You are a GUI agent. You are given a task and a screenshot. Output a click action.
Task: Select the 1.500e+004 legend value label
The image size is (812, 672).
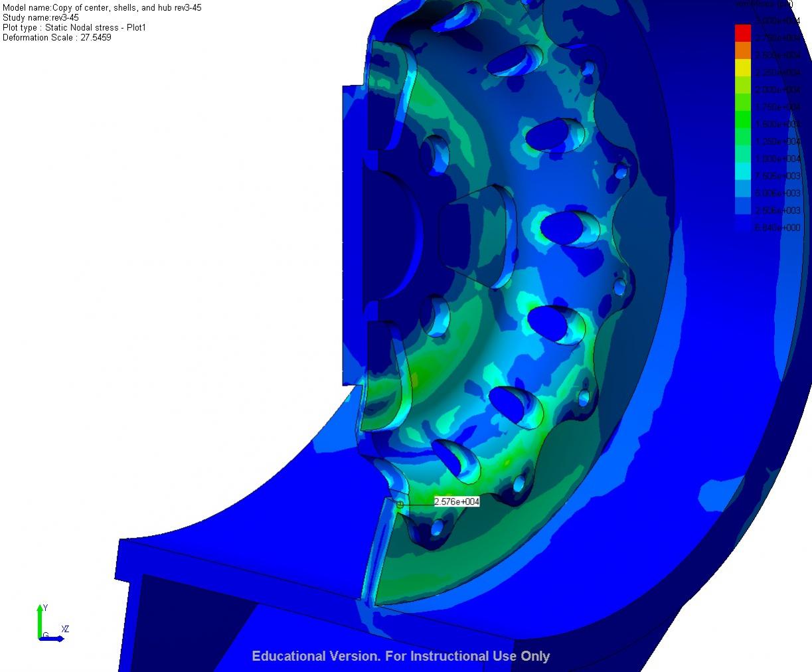pos(777,124)
